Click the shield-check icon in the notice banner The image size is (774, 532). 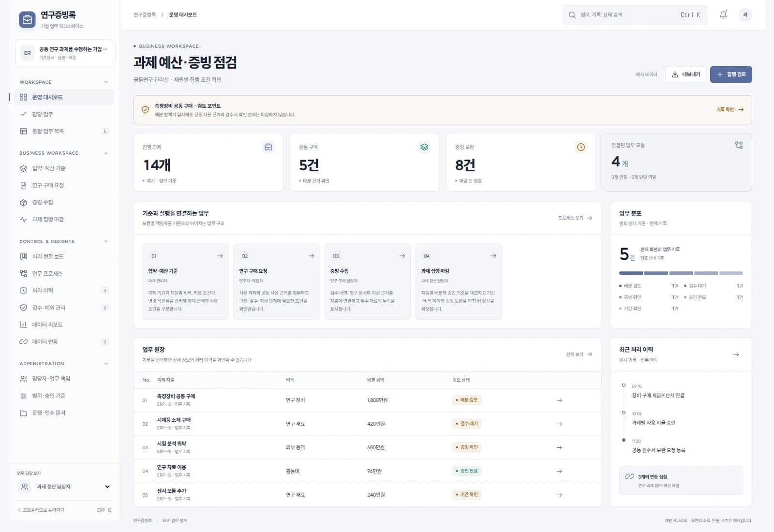pyautogui.click(x=145, y=110)
